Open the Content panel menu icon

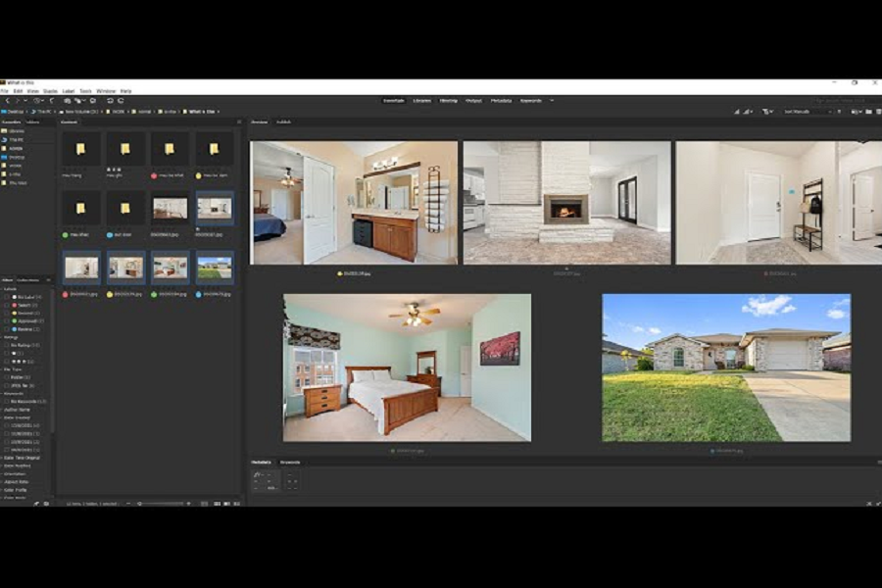239,122
